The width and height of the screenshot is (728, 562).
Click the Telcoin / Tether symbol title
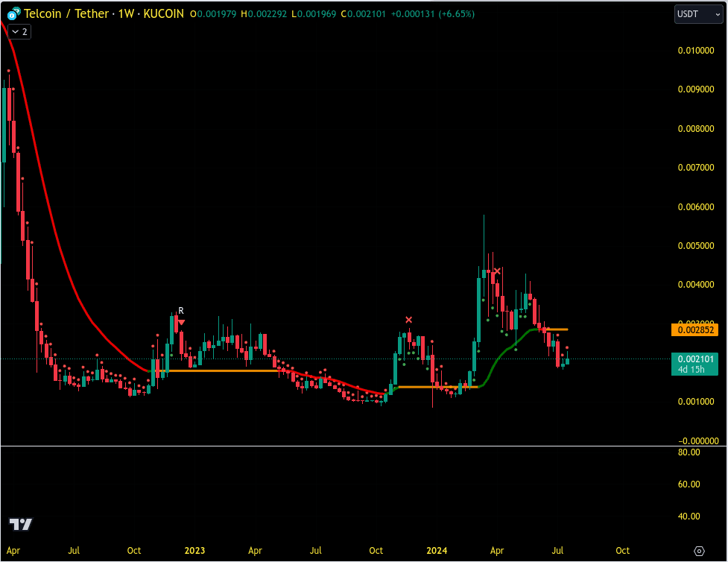pyautogui.click(x=66, y=14)
